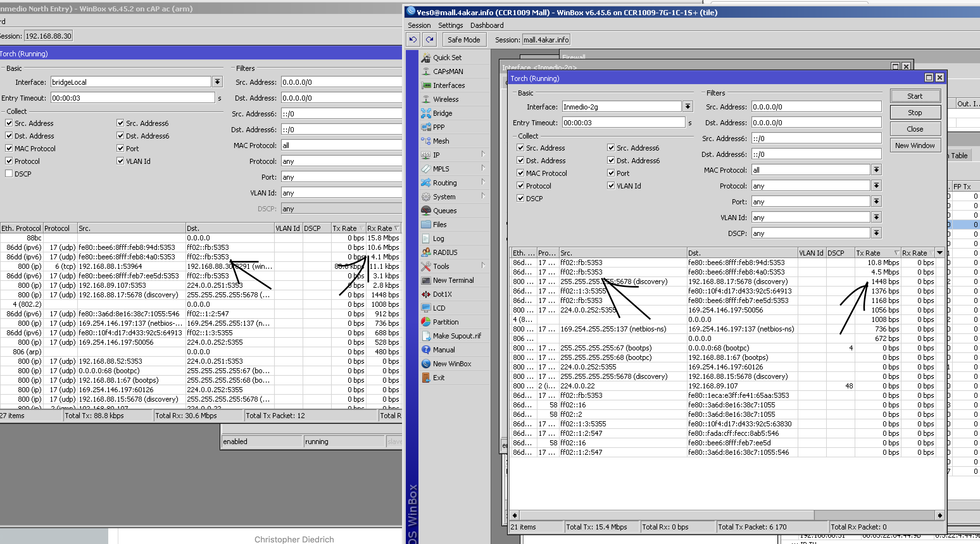Uncheck VLAN Id in left Torch window

(121, 161)
